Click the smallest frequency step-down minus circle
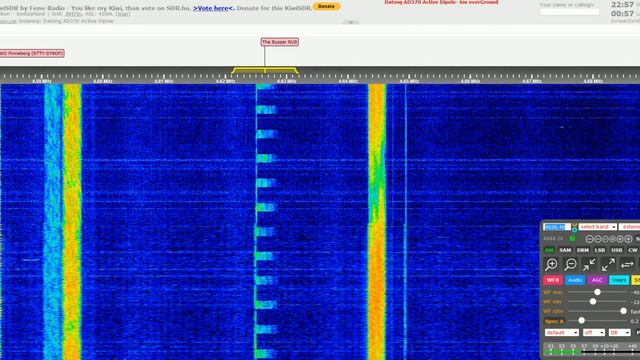 [605, 239]
